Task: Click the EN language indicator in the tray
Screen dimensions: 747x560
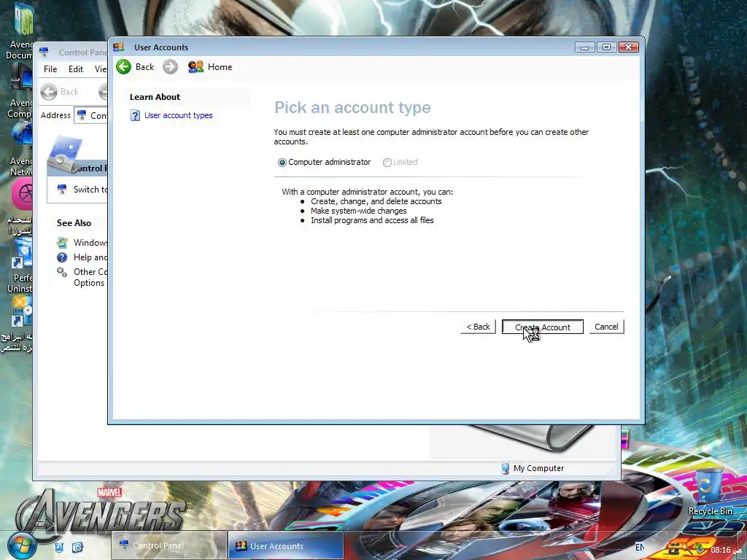Action: [640, 547]
